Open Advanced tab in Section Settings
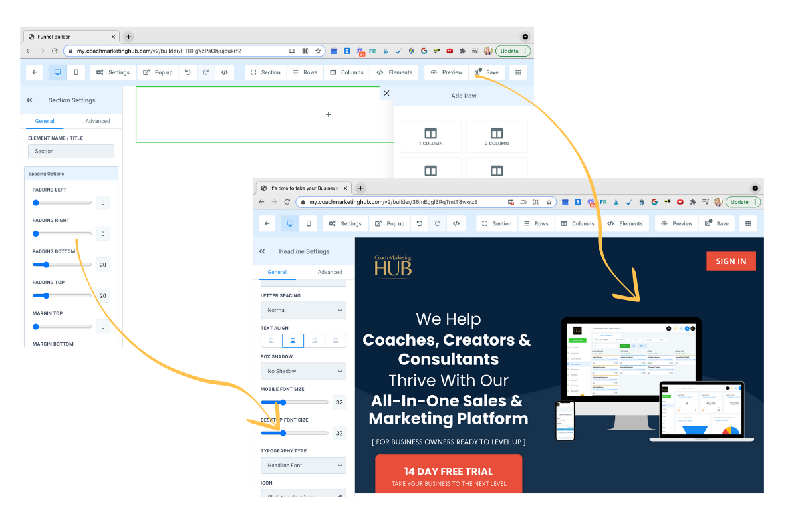The image size is (798, 532). 98,121
